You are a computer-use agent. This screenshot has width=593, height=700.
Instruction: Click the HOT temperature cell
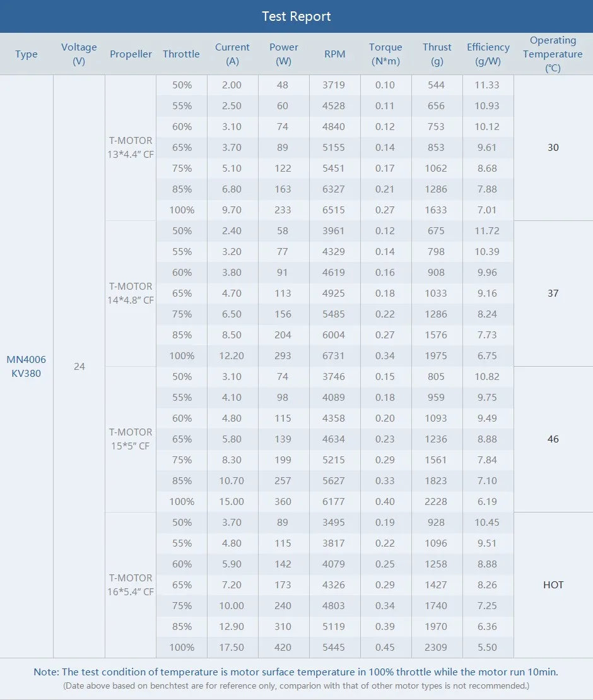point(553,584)
